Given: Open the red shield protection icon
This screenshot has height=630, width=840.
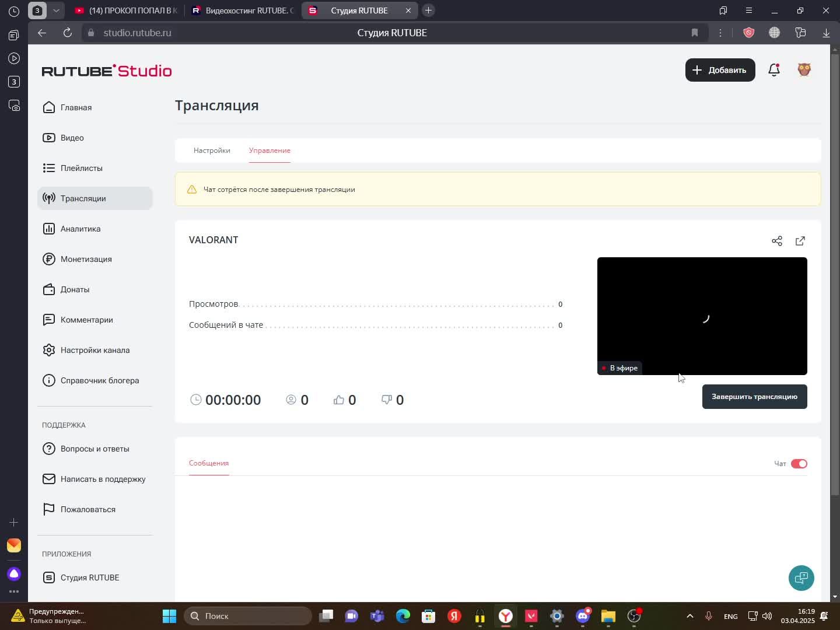Looking at the screenshot, I should (748, 33).
